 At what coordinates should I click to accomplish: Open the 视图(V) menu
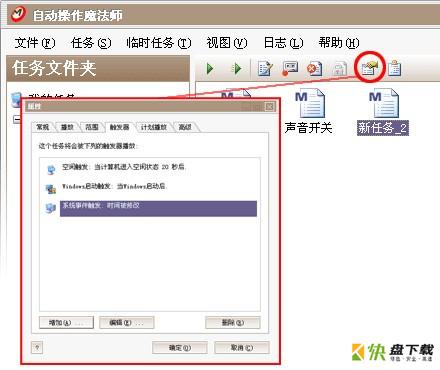[x=227, y=43]
